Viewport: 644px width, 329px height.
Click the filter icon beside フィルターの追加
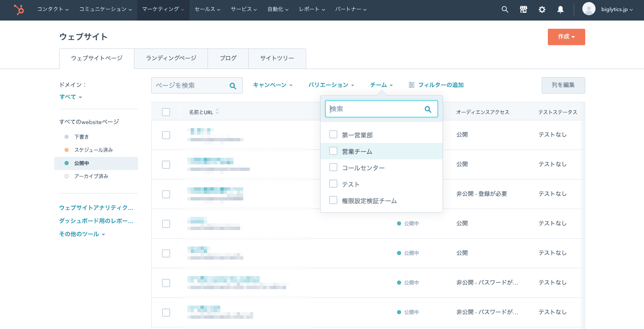pyautogui.click(x=411, y=85)
